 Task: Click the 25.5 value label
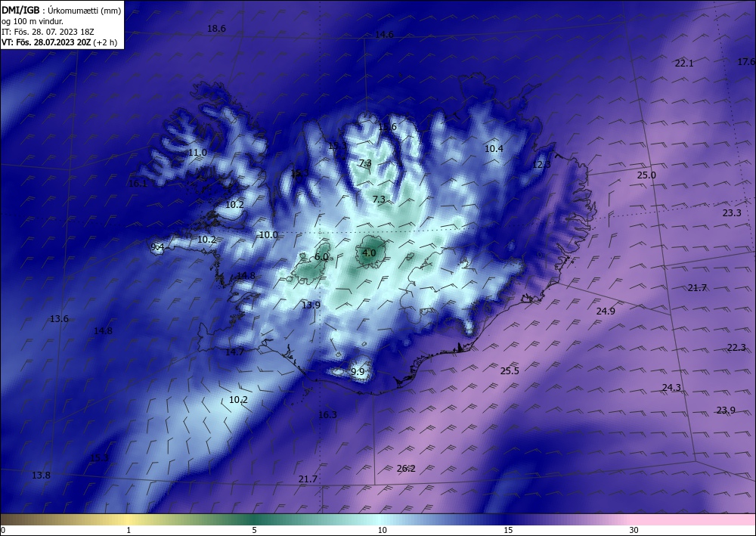point(510,371)
